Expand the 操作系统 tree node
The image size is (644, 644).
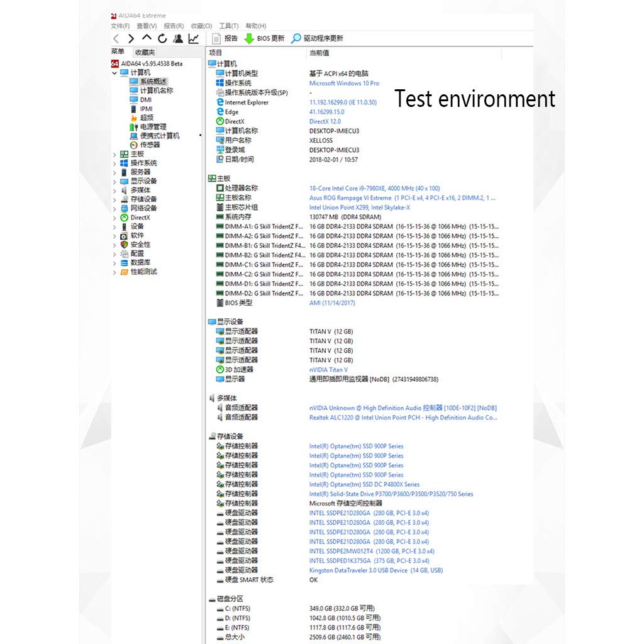(114, 164)
